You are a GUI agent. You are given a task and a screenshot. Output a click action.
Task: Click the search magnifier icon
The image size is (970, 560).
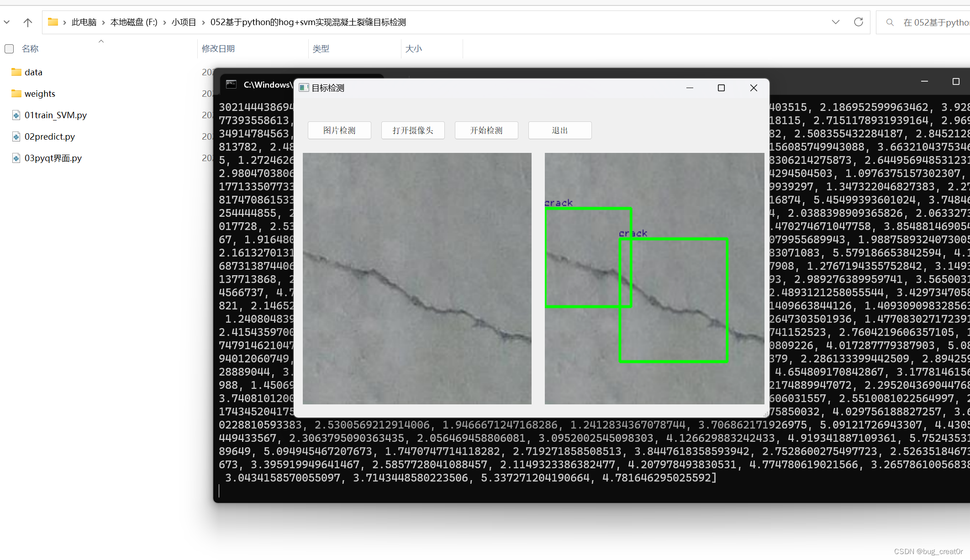point(890,22)
